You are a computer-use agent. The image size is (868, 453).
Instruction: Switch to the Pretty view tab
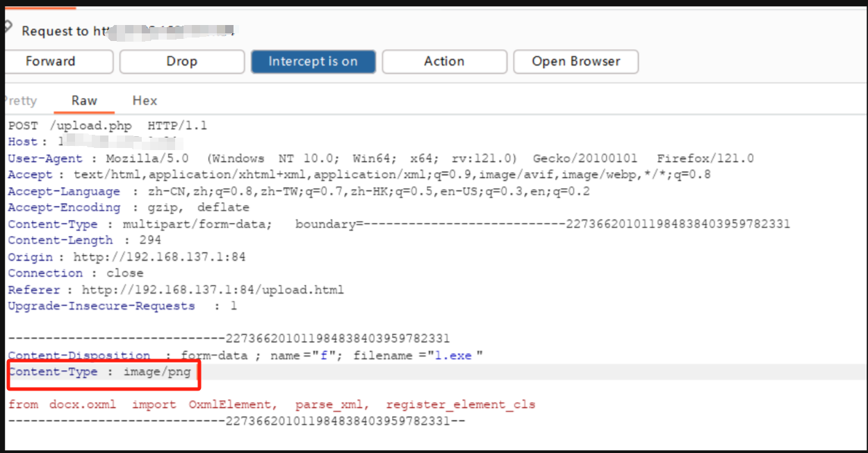tap(19, 101)
